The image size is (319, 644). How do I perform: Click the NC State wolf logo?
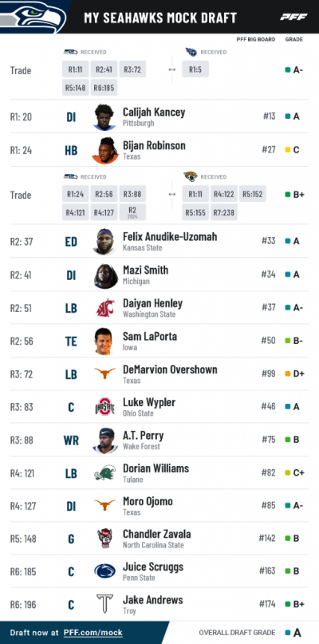[104, 539]
